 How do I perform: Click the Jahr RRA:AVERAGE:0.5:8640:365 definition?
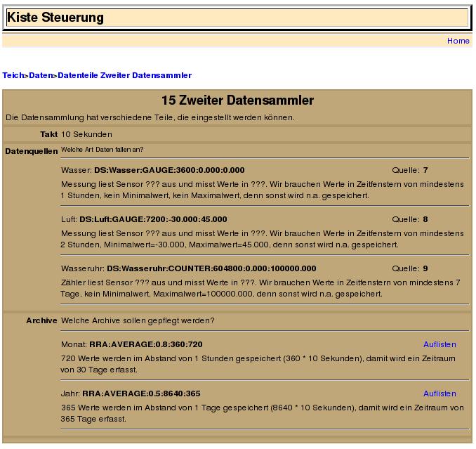click(x=145, y=393)
